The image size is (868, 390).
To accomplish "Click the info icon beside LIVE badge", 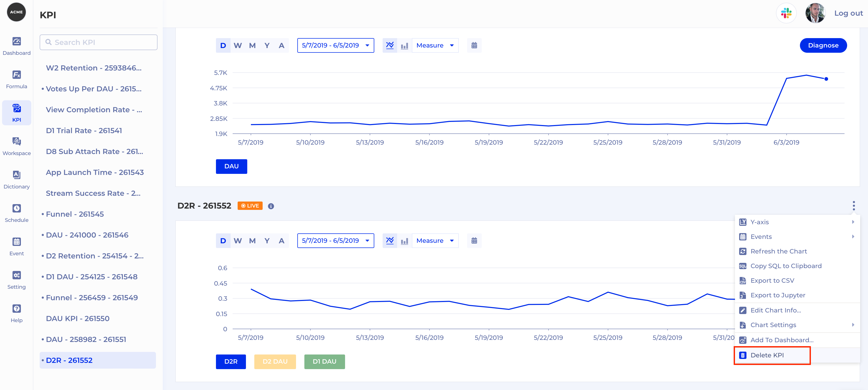I will pos(271,206).
